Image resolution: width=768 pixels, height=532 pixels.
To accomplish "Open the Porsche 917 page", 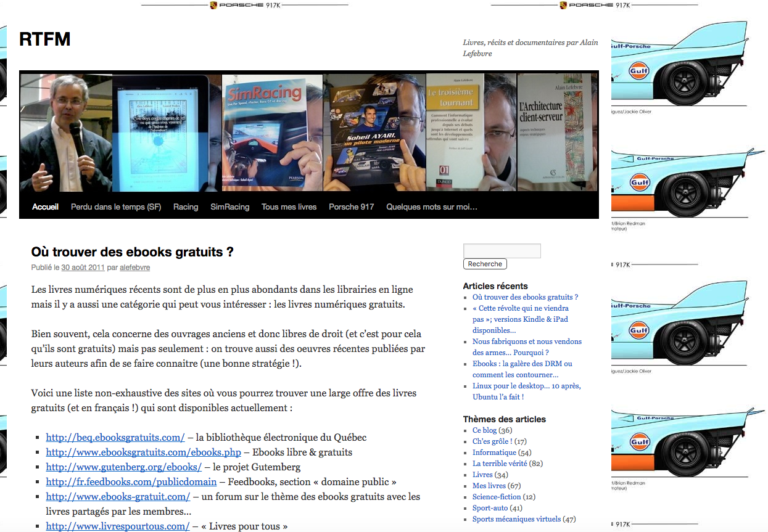I will [351, 207].
